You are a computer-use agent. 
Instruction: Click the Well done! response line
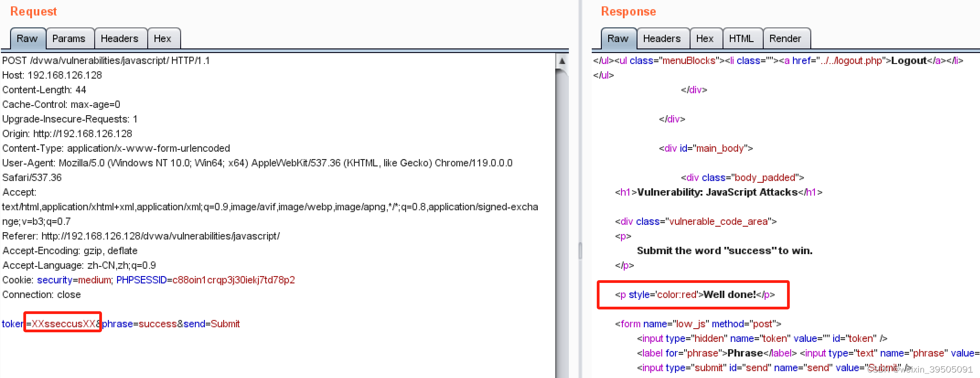click(695, 295)
